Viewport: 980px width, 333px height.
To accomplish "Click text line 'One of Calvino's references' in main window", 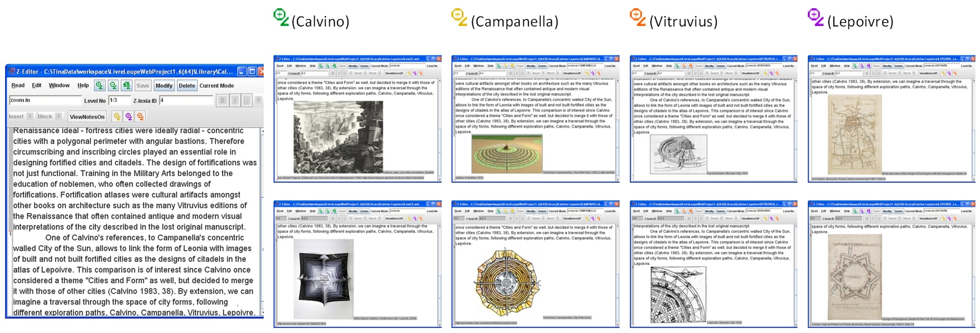I will point(144,237).
